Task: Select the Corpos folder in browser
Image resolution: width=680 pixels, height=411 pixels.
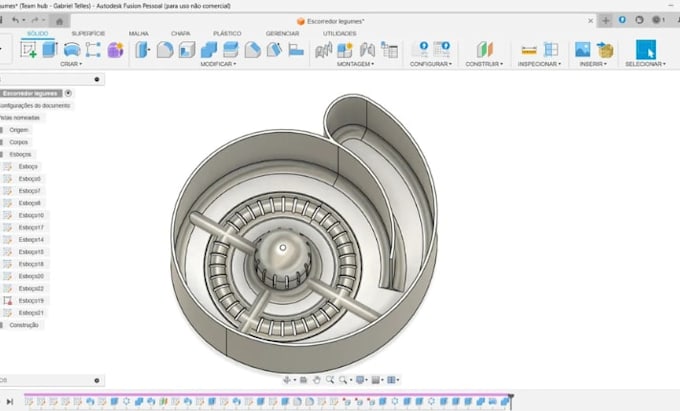Action: pyautogui.click(x=19, y=142)
